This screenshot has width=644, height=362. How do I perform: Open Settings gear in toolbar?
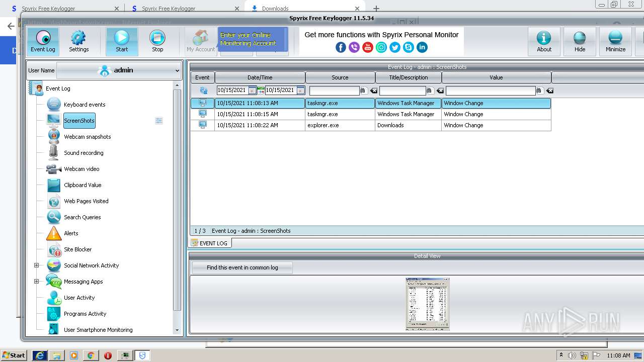coord(78,41)
